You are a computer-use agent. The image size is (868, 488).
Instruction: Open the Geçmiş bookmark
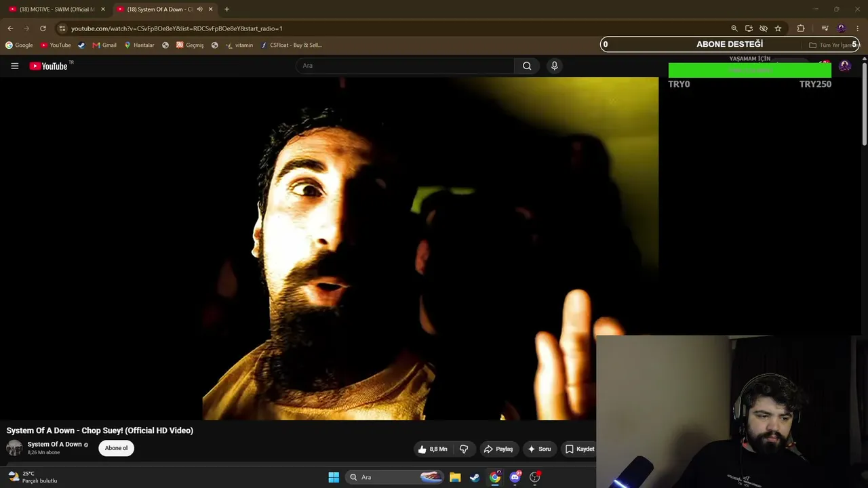(190, 45)
